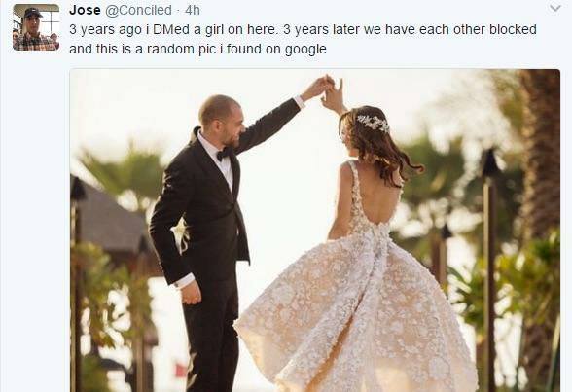This screenshot has height=392, width=572.
Task: Enlarge the attached wedding couple photo
Action: tap(315, 231)
